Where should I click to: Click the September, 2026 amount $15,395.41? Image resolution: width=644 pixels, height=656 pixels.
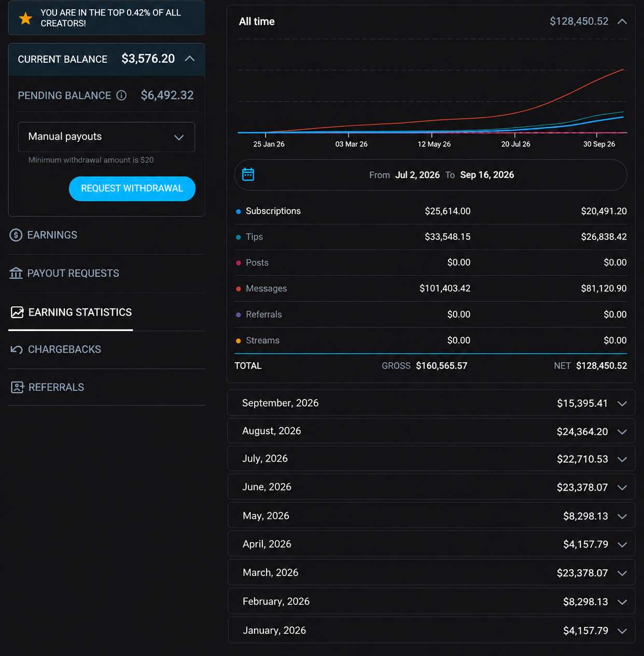[x=582, y=403]
